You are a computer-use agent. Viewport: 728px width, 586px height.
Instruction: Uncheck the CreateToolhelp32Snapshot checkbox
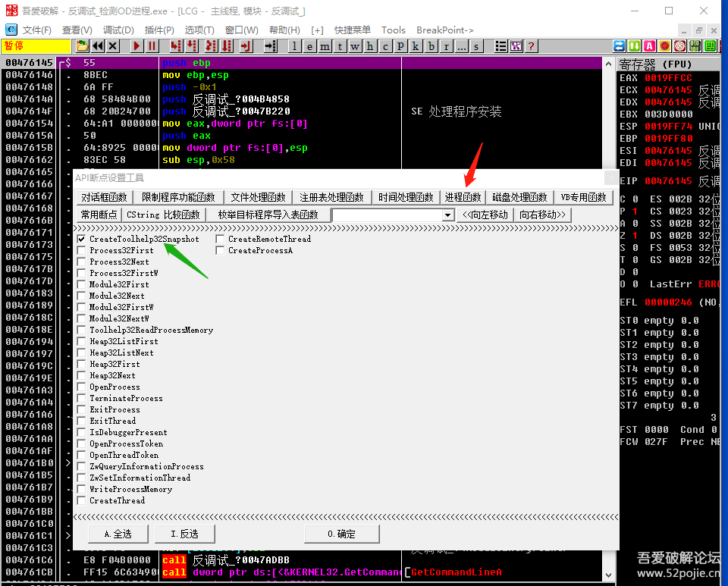(x=81, y=239)
